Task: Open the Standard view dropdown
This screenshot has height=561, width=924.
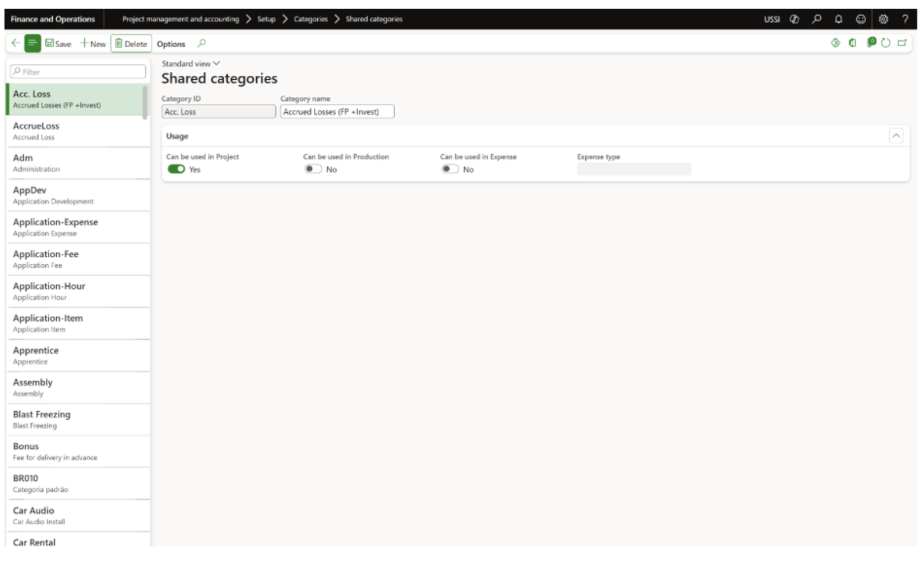Action: tap(191, 64)
